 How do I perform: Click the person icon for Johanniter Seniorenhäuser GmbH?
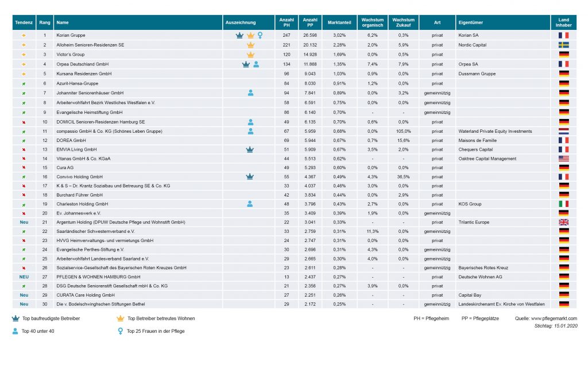click(250, 93)
